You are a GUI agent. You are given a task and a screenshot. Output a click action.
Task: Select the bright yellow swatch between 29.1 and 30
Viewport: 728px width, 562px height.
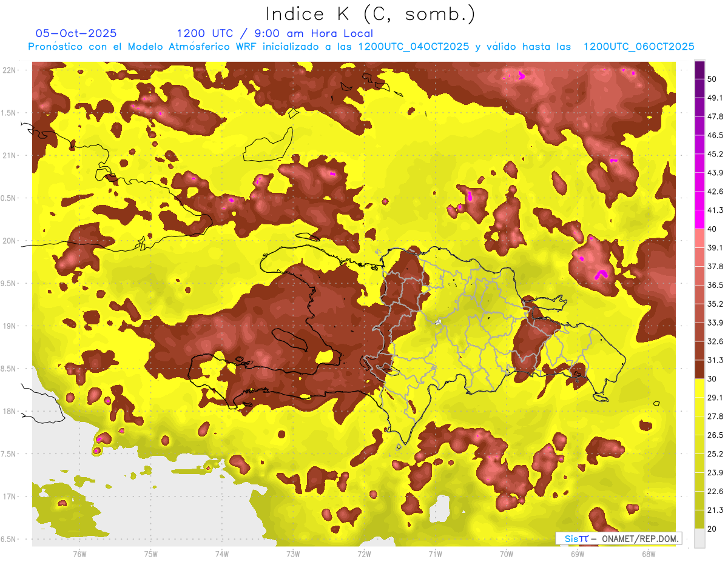[x=699, y=388]
